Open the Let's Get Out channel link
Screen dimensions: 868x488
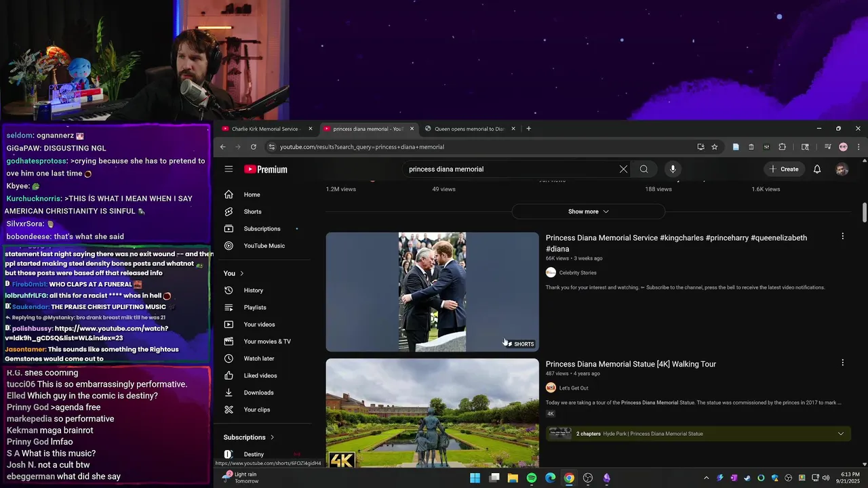574,388
